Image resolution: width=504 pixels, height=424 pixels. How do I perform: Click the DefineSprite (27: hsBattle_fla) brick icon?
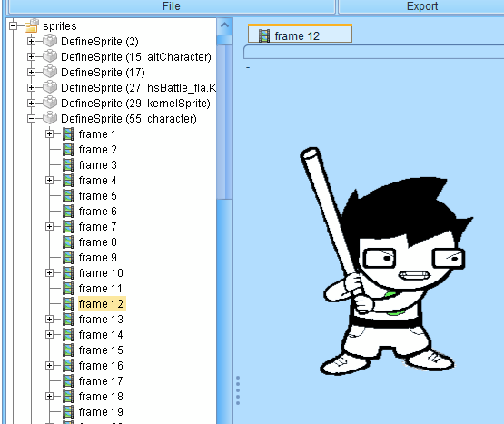[50, 87]
